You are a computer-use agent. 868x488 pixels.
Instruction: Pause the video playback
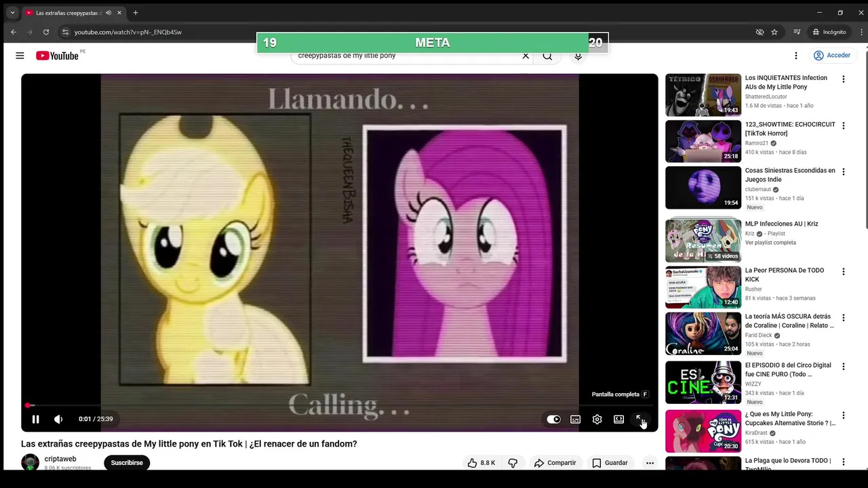click(35, 419)
